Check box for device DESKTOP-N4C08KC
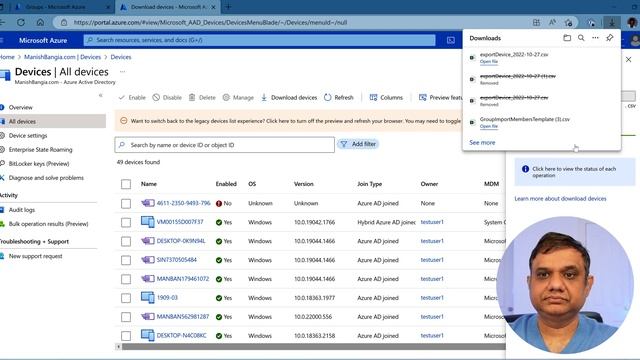 (126, 336)
